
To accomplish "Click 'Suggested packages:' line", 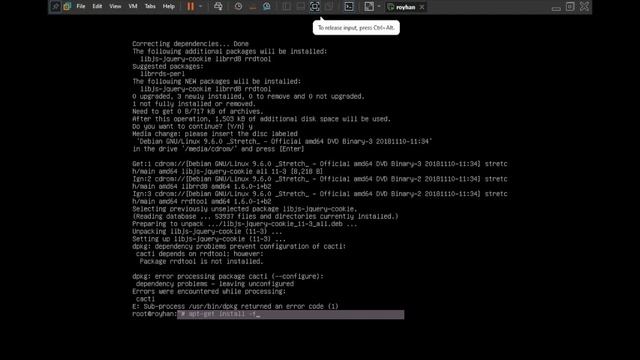I will [167, 66].
